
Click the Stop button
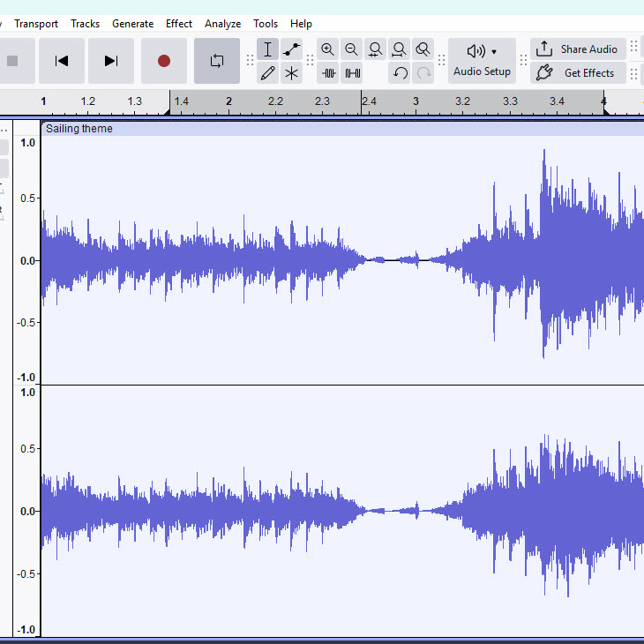(x=12, y=61)
